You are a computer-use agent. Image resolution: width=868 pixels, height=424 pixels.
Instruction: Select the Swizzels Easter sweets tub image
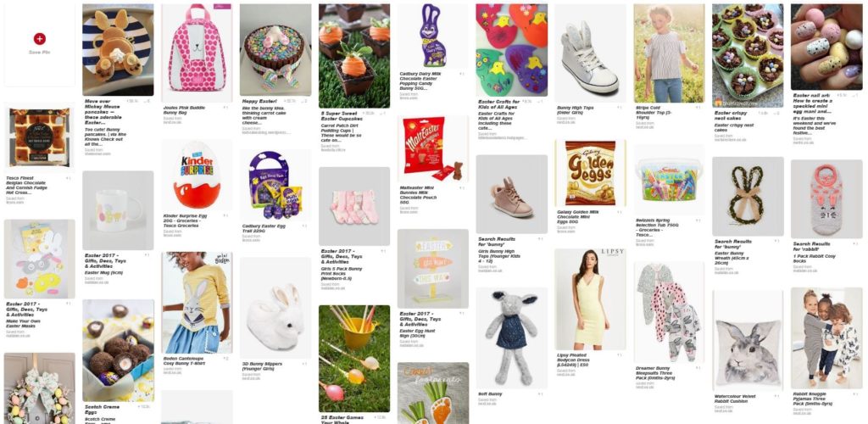(669, 180)
